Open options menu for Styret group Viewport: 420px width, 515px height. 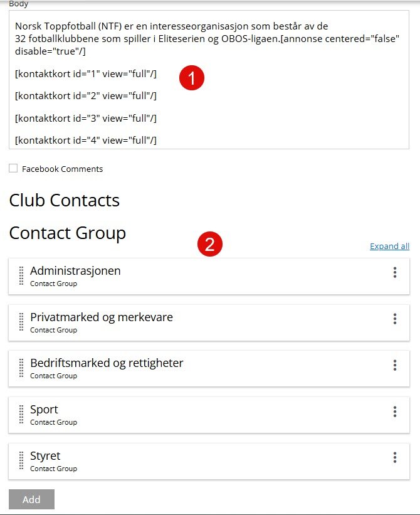pos(394,458)
